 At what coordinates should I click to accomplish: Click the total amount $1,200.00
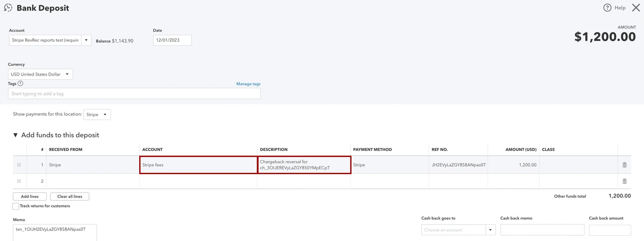coord(605,37)
